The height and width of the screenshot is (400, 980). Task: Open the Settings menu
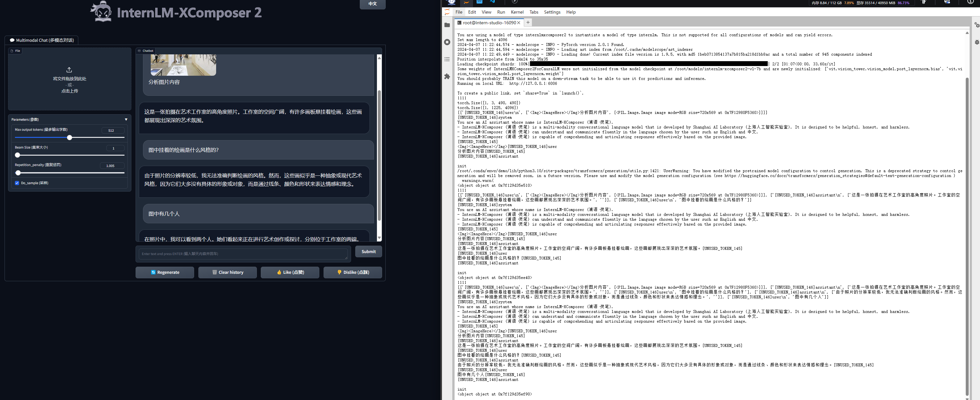pyautogui.click(x=552, y=12)
